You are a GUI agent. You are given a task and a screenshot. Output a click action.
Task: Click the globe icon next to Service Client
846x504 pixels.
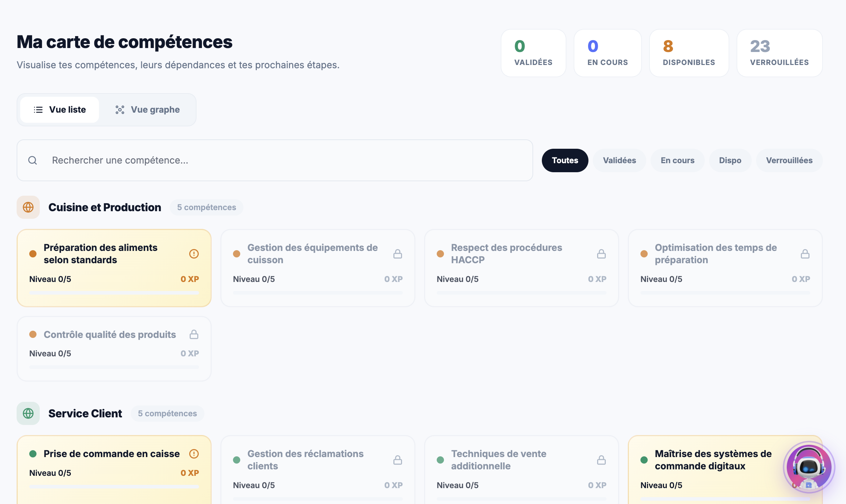tap(28, 413)
